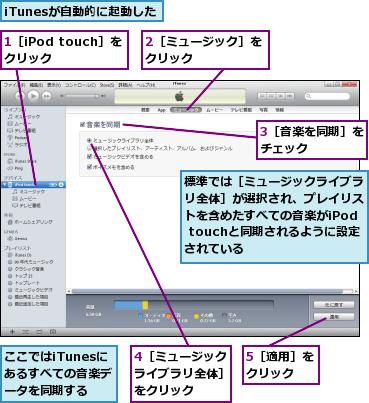Open ミュージック under the iPod touch device
This screenshot has width=369, height=403.
coord(29,192)
